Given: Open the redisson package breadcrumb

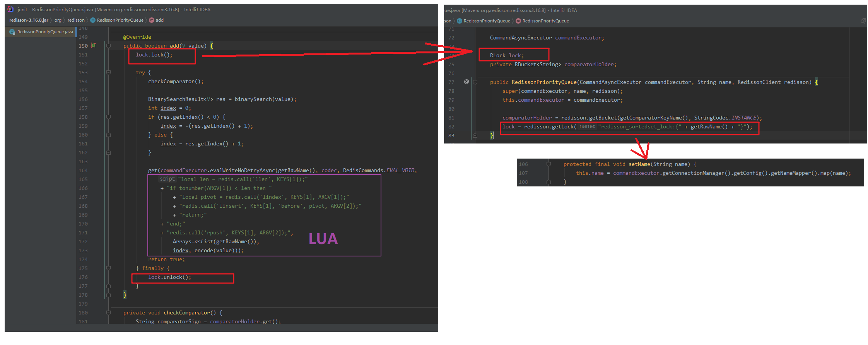Looking at the screenshot, I should (x=76, y=20).
